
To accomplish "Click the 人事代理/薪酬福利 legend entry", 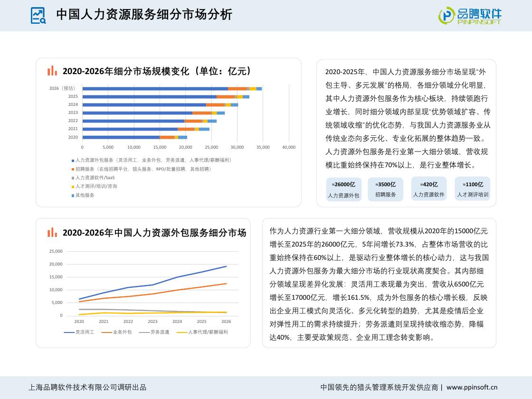I will pyautogui.click(x=202, y=332).
